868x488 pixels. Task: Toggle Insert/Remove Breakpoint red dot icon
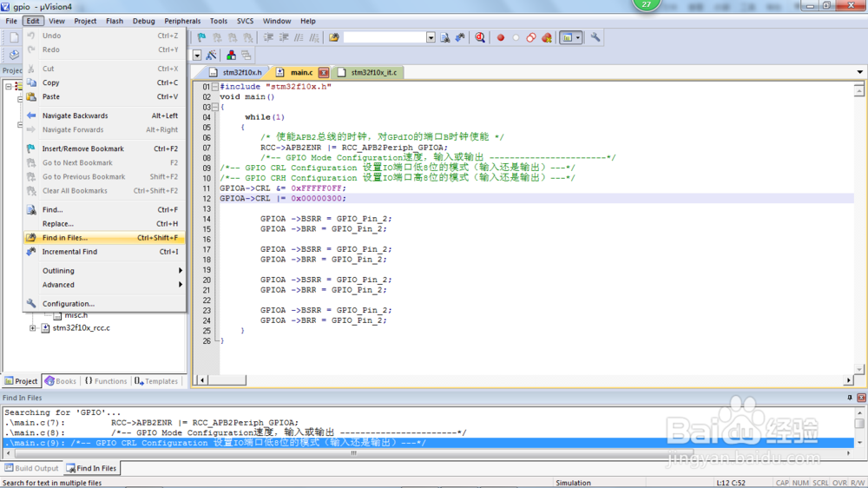(501, 37)
